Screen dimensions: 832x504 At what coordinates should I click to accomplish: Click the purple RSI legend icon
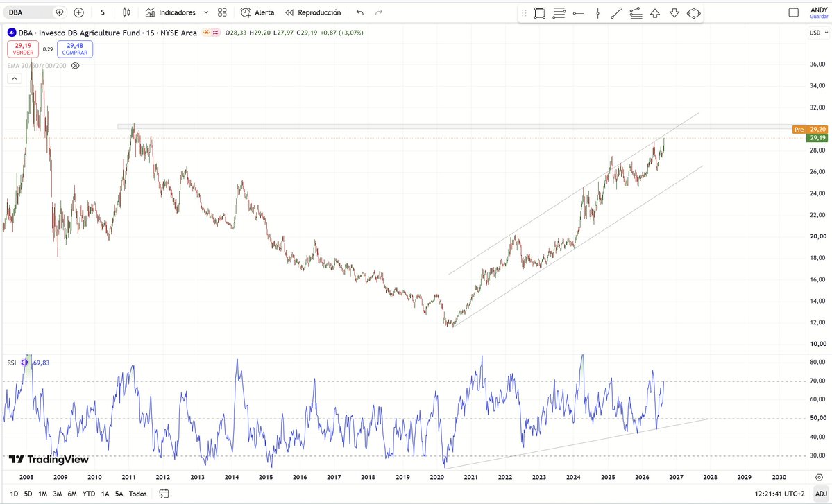click(24, 363)
